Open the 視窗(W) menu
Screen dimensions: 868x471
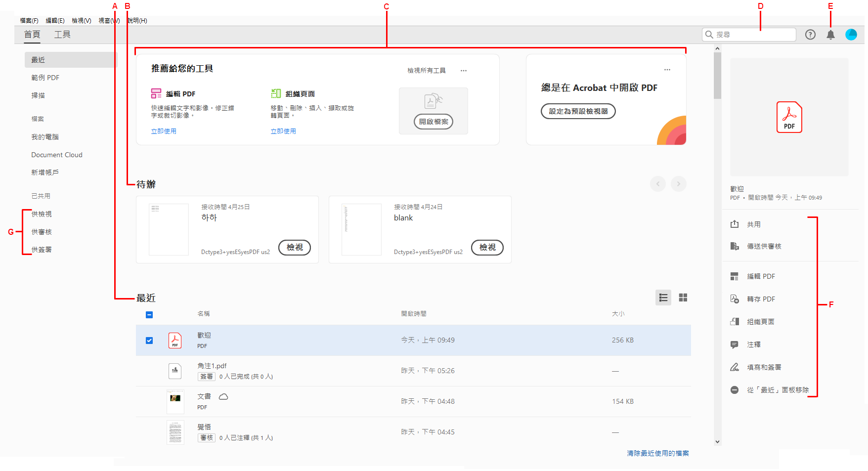click(109, 21)
